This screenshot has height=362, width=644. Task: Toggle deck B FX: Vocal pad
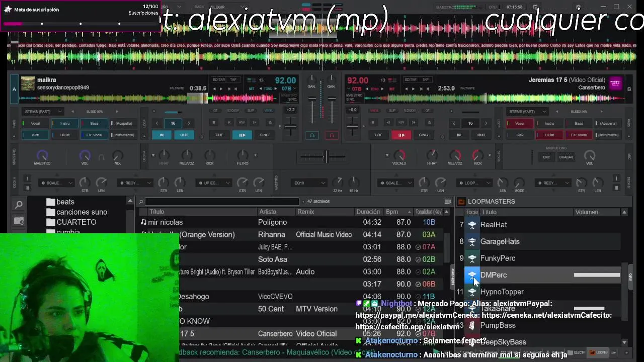pos(579,135)
